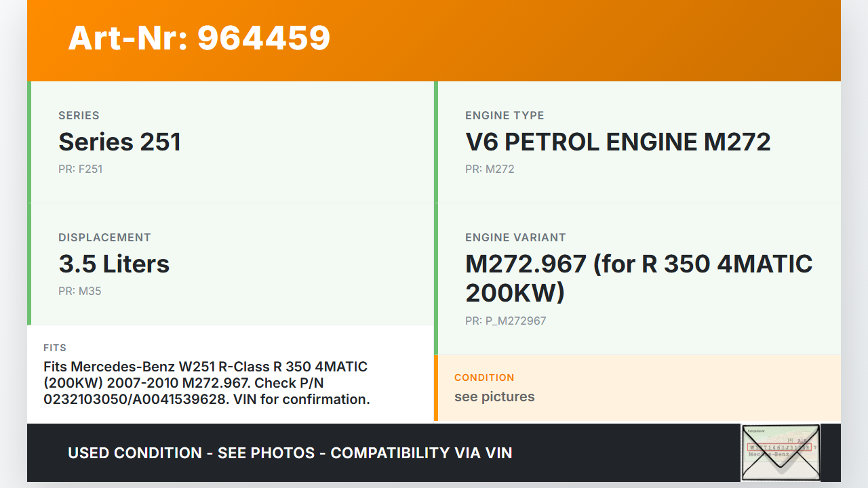The width and height of the screenshot is (868, 488).
Task: Click the ENGINE VARIANT label
Action: (515, 237)
